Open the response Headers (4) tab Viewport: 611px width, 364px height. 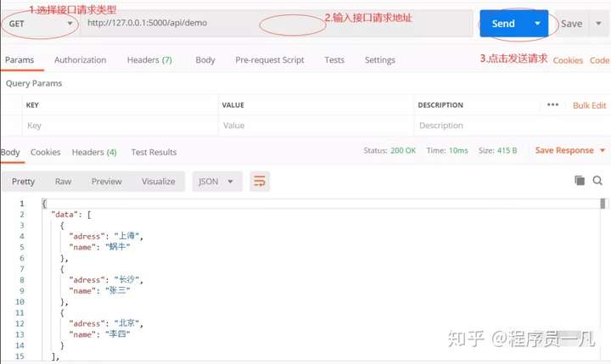point(94,153)
